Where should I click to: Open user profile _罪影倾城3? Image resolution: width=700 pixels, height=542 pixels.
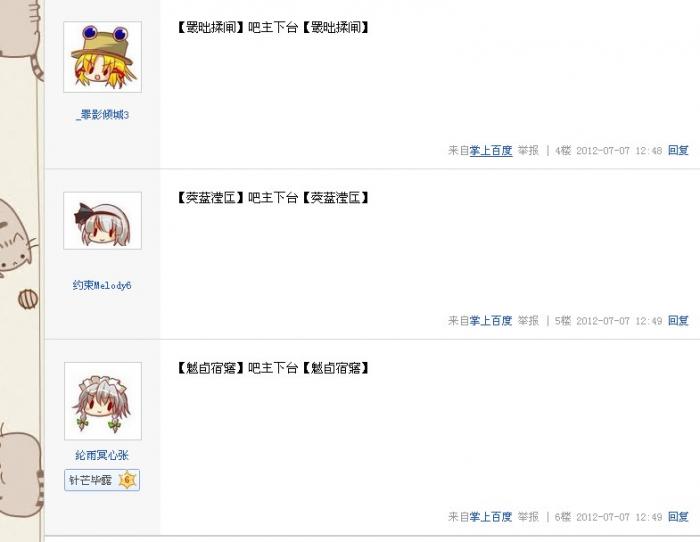(x=102, y=115)
